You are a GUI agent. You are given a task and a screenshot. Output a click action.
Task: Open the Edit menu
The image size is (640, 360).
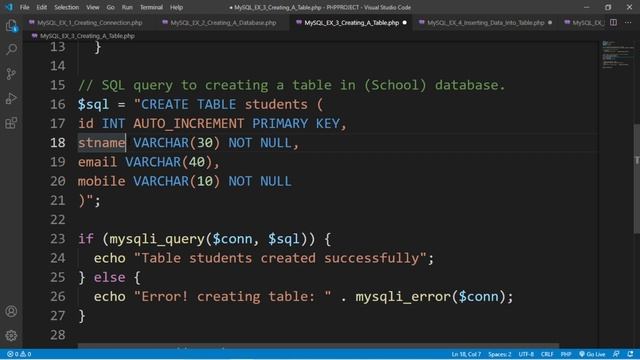tap(42, 7)
